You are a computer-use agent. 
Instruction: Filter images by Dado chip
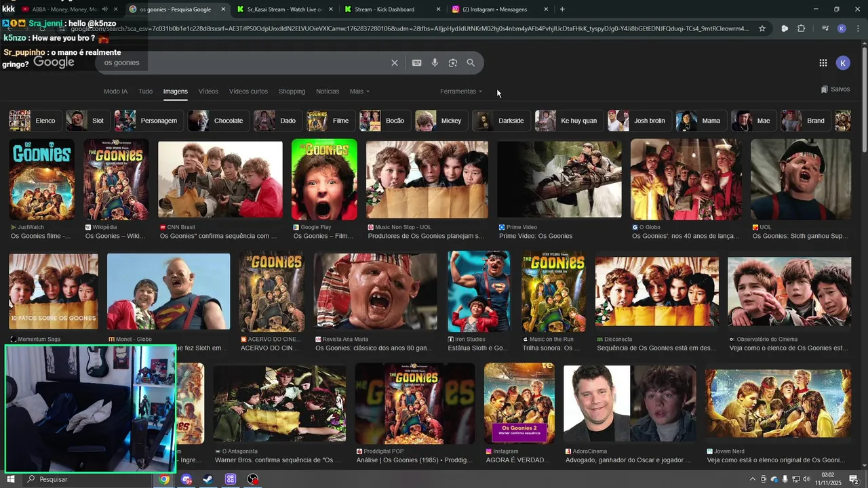(x=278, y=121)
